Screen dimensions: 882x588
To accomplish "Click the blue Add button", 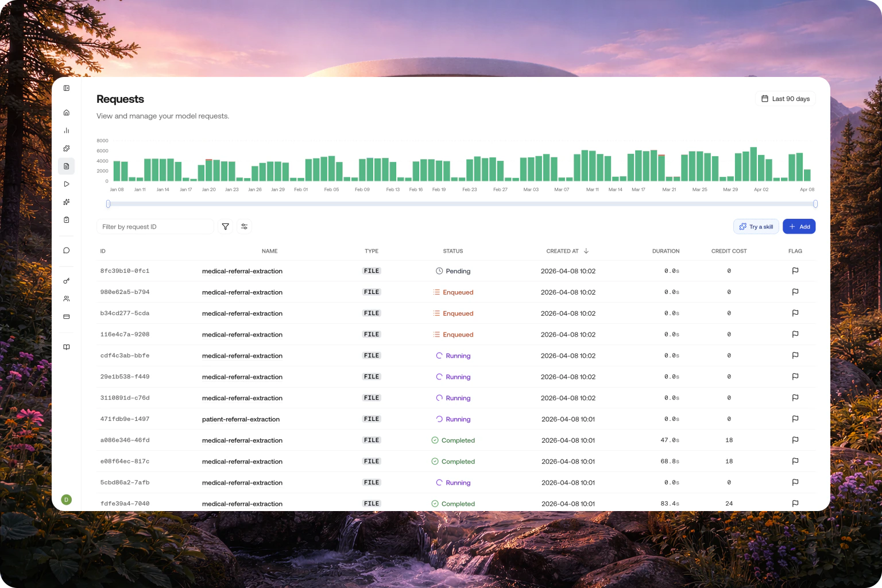I will [x=799, y=227].
